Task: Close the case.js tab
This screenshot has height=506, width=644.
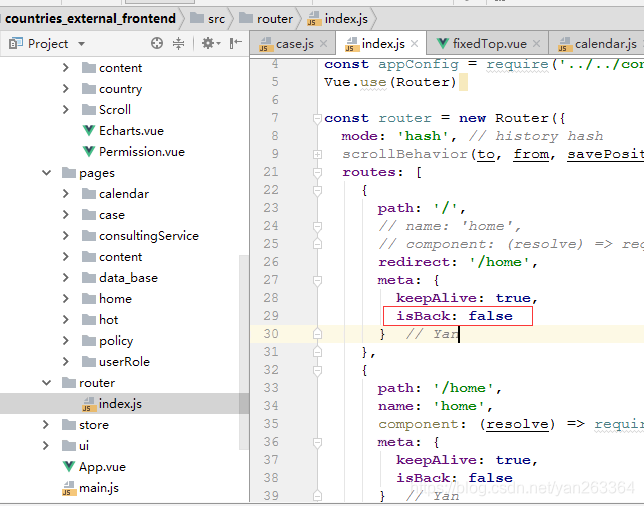Action: [x=324, y=44]
